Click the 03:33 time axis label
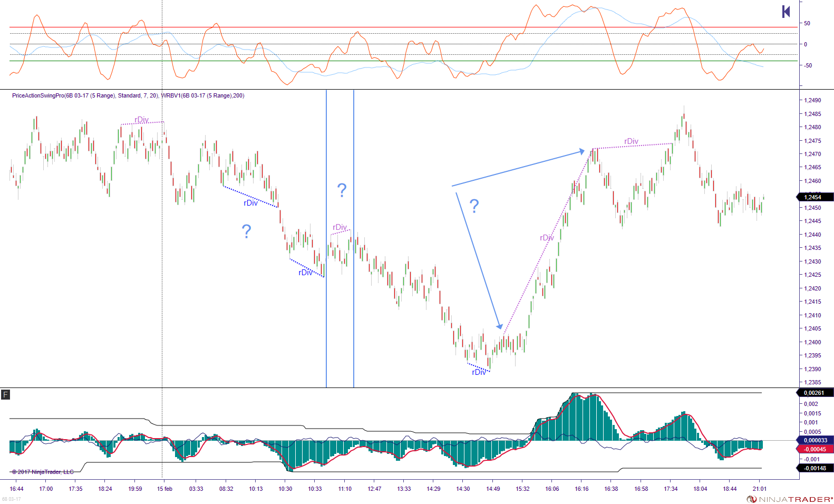 [196, 489]
